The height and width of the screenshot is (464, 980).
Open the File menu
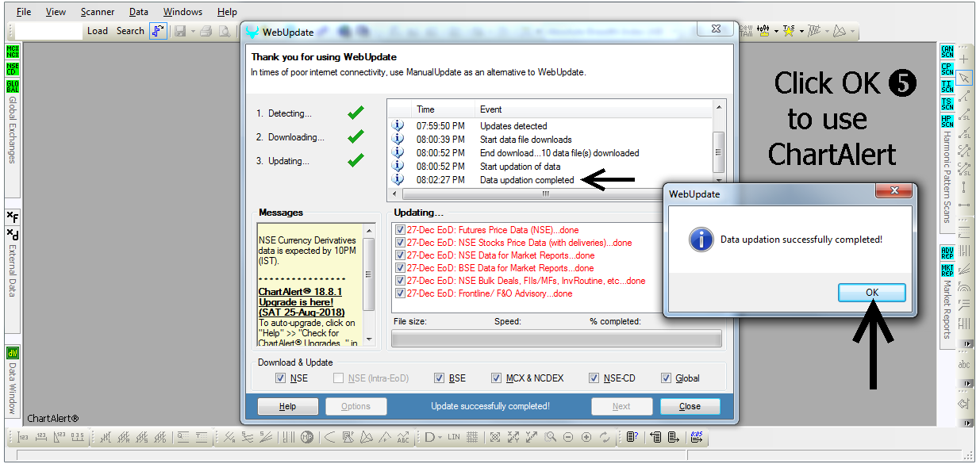[x=24, y=12]
